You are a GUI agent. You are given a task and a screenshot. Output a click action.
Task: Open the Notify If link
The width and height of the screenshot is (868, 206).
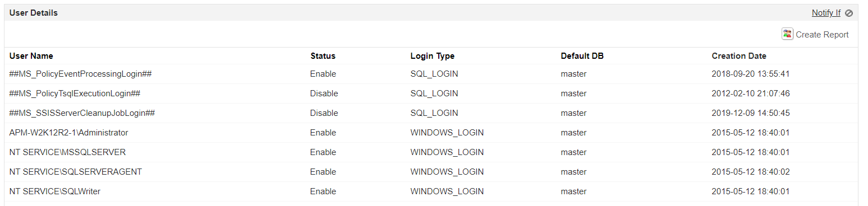tap(826, 13)
